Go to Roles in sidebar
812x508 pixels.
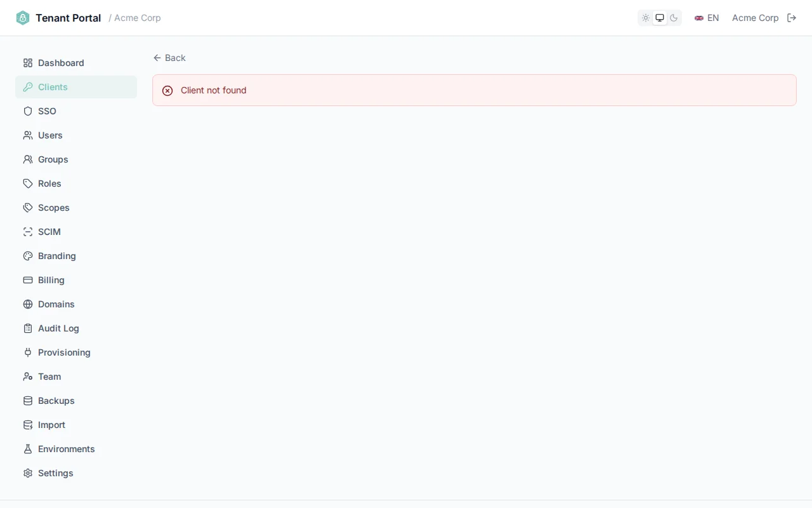point(76,184)
